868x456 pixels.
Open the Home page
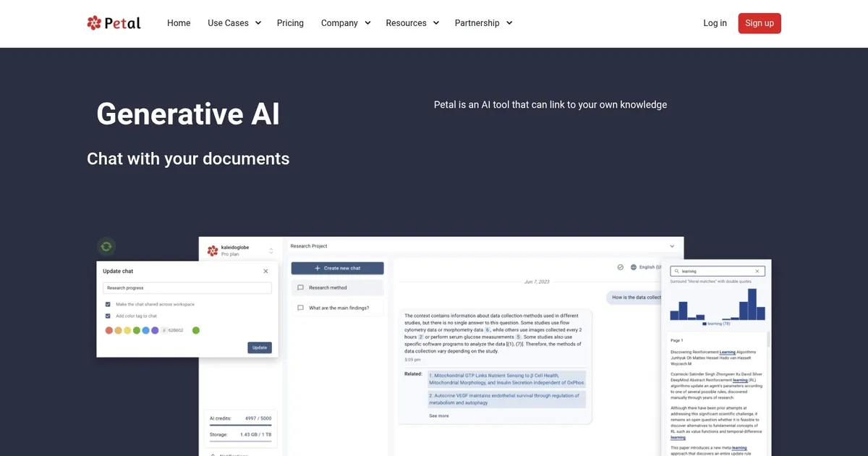179,23
